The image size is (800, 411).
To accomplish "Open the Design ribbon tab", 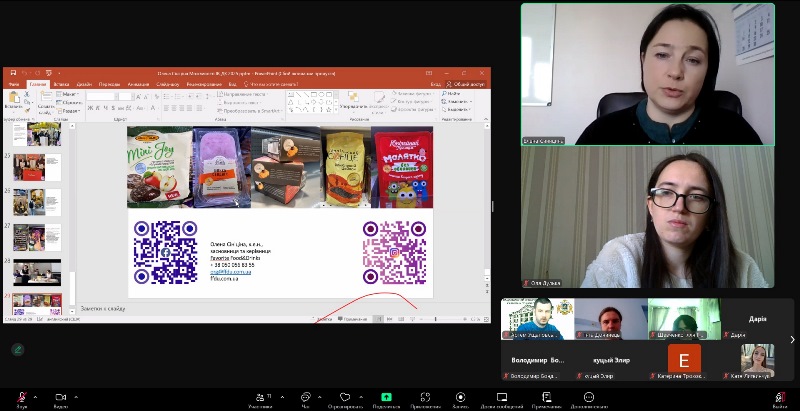I will click(x=84, y=84).
